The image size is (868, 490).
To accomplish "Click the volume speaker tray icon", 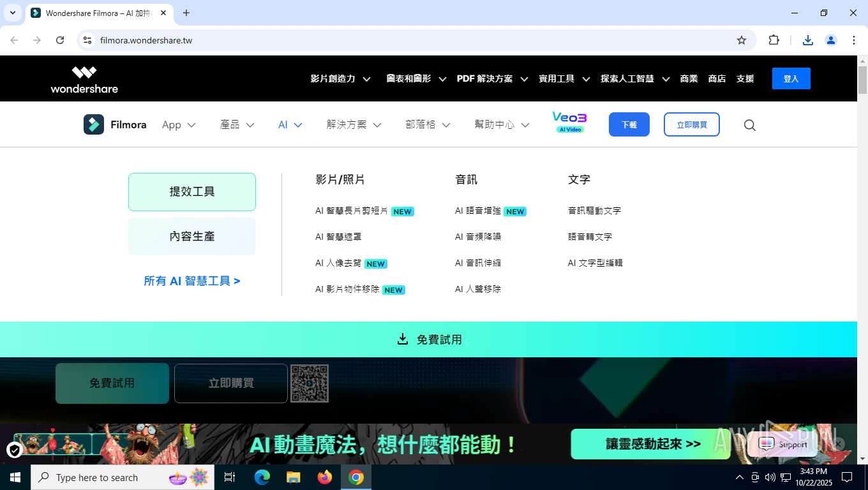I will pos(770,477).
